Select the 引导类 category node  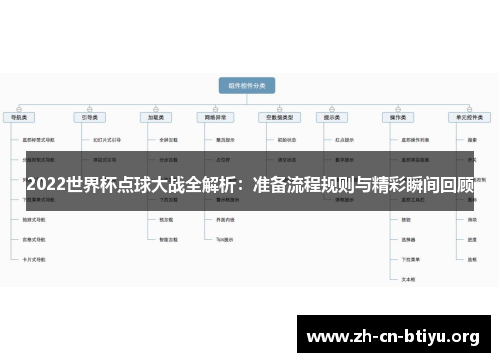[90, 117]
